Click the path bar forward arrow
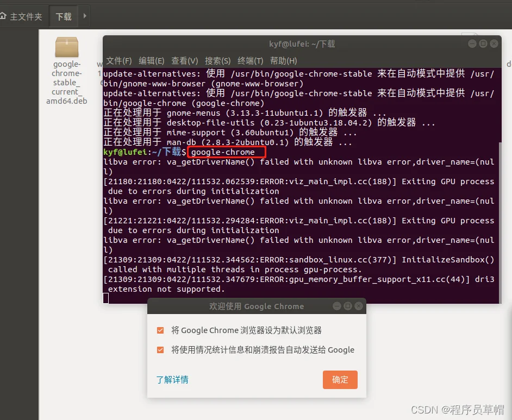The height and width of the screenshot is (420, 512). (85, 16)
